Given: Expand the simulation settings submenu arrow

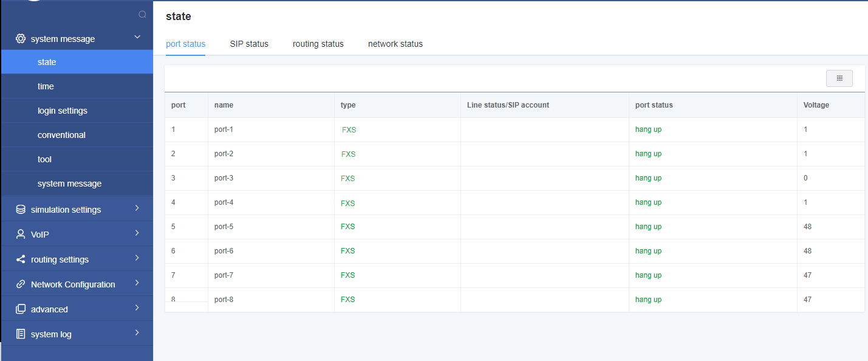Looking at the screenshot, I should [x=137, y=208].
